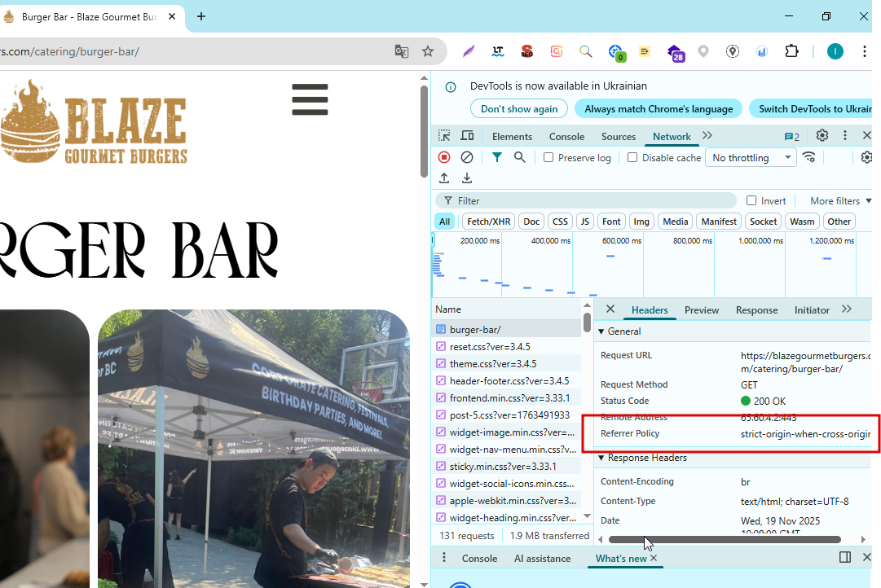Filter requests by Img type
The height and width of the screenshot is (588, 881).
(641, 222)
